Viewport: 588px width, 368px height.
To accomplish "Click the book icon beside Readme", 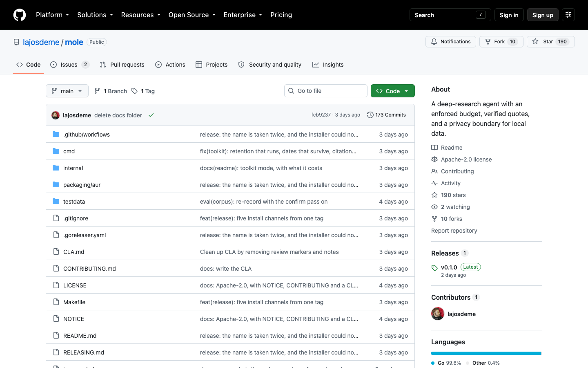I will click(434, 148).
